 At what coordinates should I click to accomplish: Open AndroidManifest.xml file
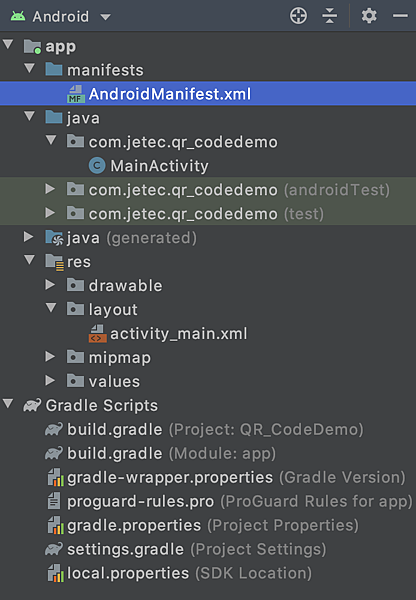point(170,94)
